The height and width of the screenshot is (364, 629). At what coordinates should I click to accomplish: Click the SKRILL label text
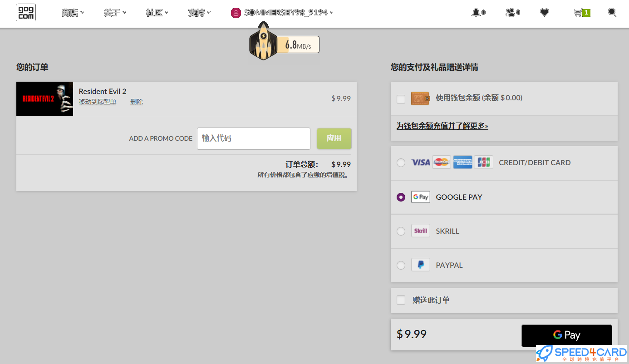447,231
